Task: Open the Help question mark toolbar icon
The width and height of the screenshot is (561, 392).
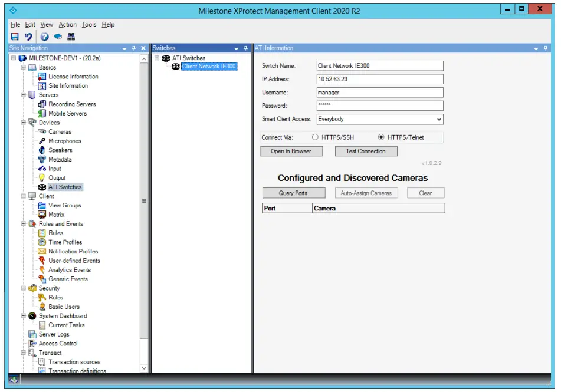Action: (44, 37)
